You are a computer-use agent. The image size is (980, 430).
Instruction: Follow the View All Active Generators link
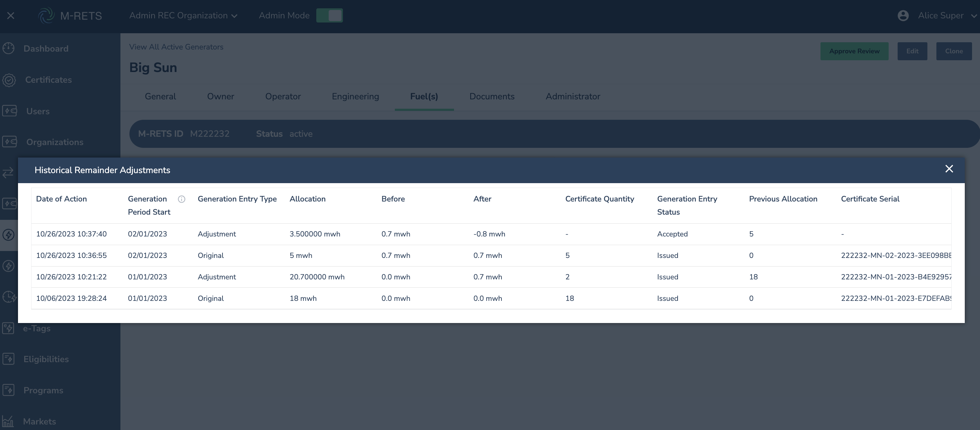pos(176,47)
